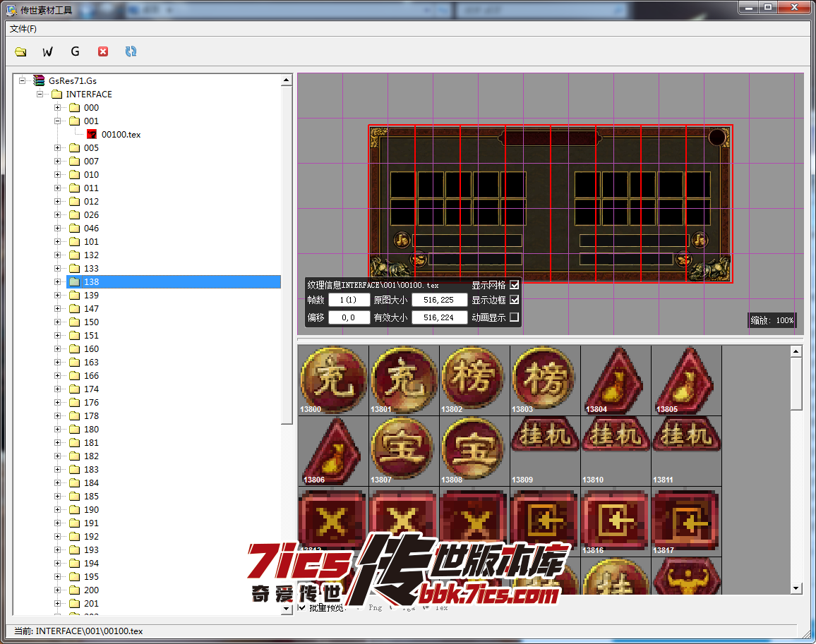Click the 原图大小 field showing 516, 225

click(439, 300)
